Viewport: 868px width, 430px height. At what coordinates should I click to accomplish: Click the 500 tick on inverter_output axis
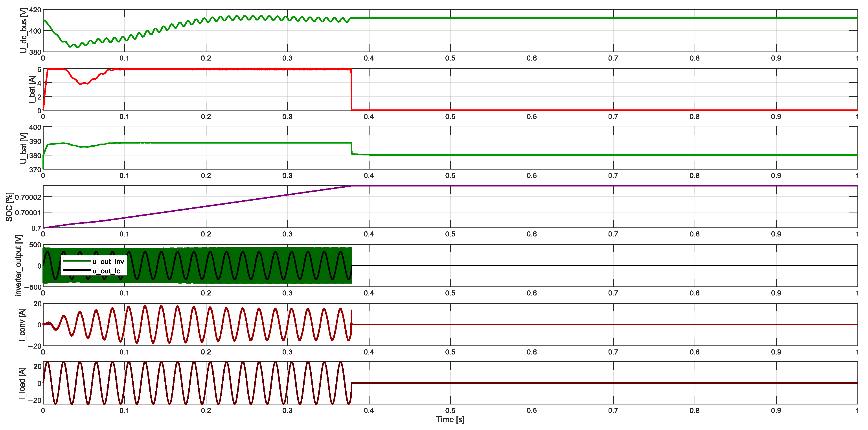pos(35,245)
